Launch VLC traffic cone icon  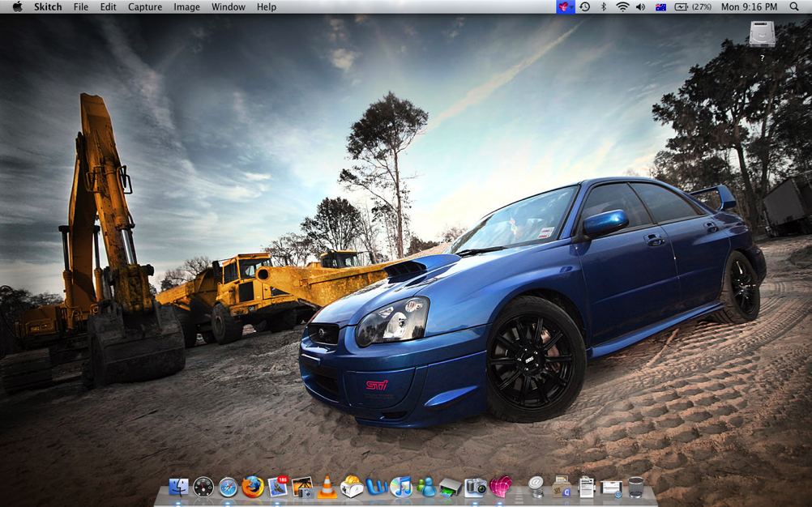(327, 487)
